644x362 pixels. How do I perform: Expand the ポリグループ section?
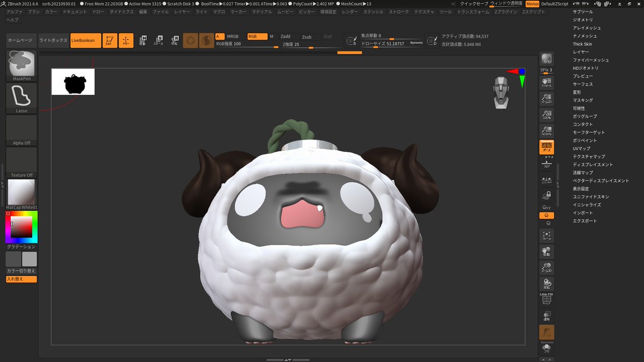pyautogui.click(x=584, y=116)
